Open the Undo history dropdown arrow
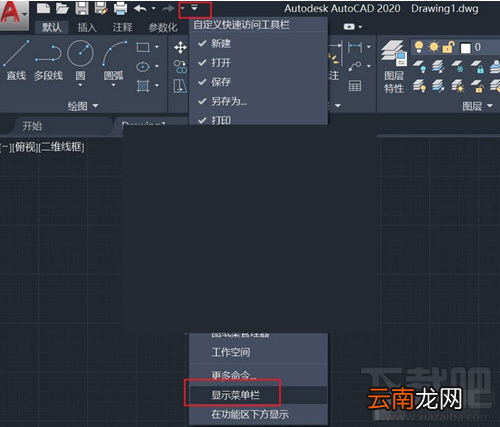The width and height of the screenshot is (500, 427). pyautogui.click(x=153, y=8)
